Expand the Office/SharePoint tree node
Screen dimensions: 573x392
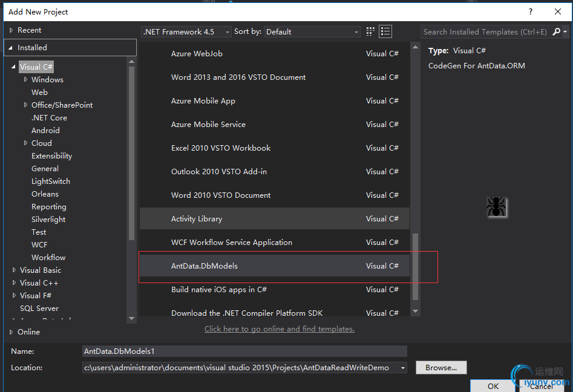tap(25, 105)
